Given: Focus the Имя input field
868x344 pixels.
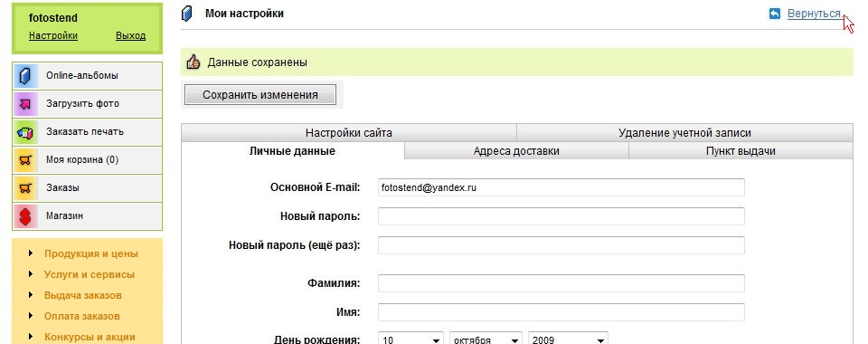Looking at the screenshot, I should click(561, 312).
